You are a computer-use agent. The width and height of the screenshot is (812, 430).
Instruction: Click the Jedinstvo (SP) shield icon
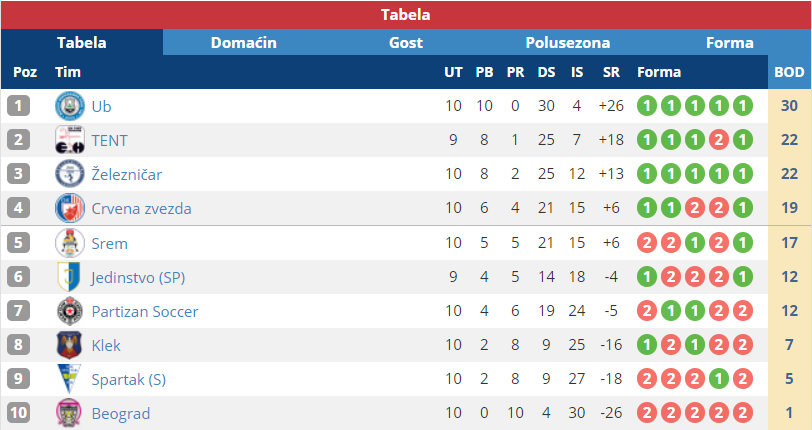pyautogui.click(x=69, y=277)
